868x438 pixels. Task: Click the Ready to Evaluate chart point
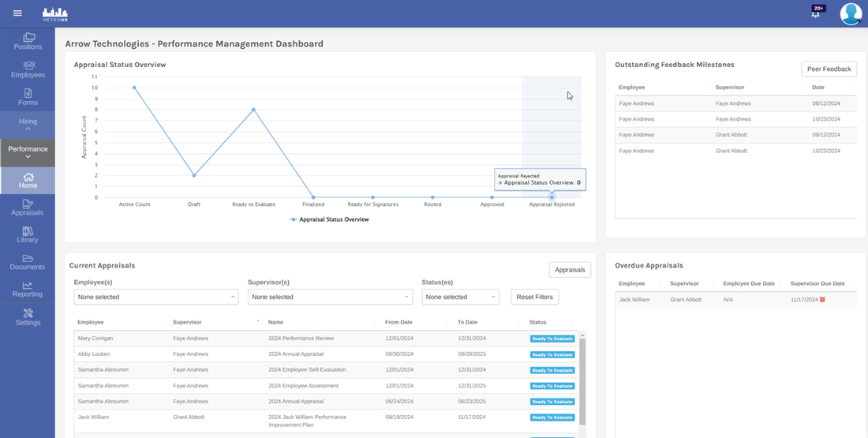pyautogui.click(x=253, y=110)
